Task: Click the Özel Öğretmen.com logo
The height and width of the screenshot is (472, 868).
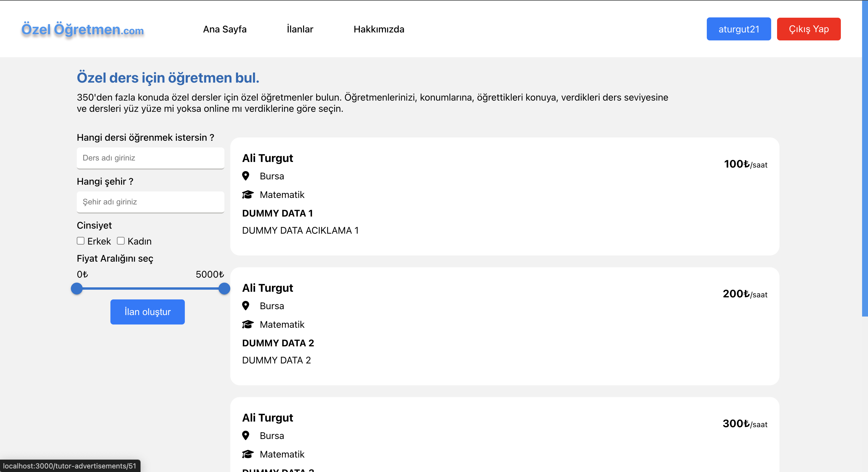Action: pyautogui.click(x=83, y=29)
